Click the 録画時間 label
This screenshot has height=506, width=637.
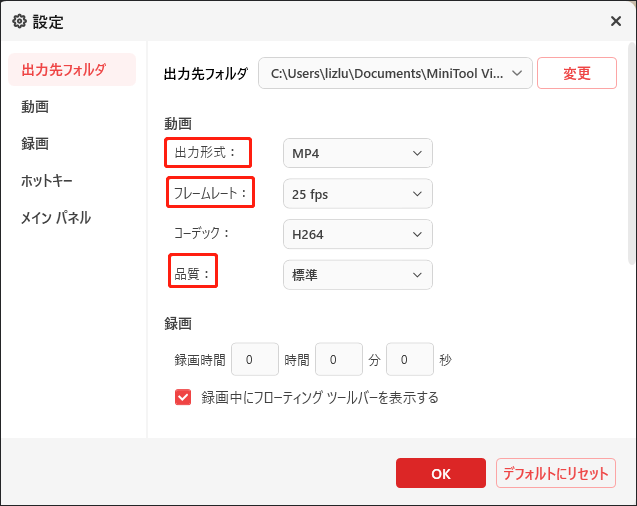coord(200,360)
